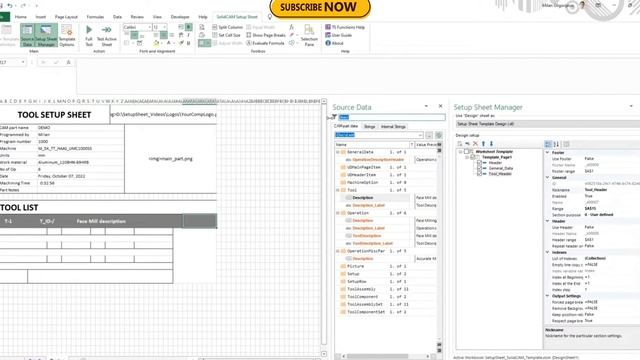Collapse the Header property category
This screenshot has height=360, width=640.
548,221
